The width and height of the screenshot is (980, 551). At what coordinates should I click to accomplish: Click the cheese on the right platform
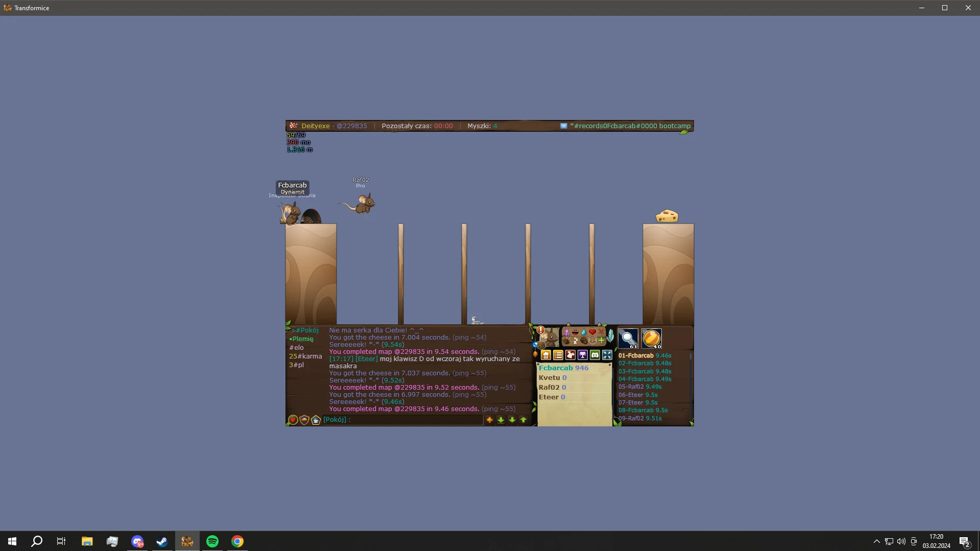point(667,216)
